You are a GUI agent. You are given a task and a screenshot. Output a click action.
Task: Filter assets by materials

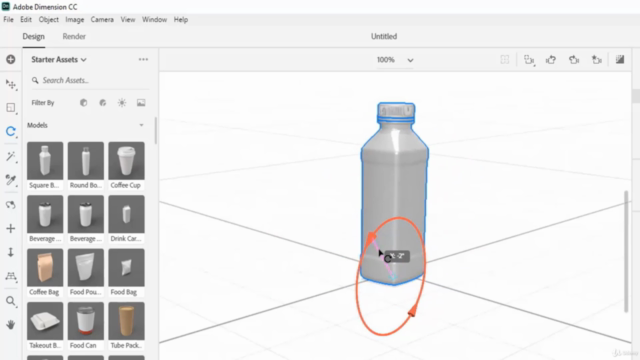pyautogui.click(x=102, y=103)
